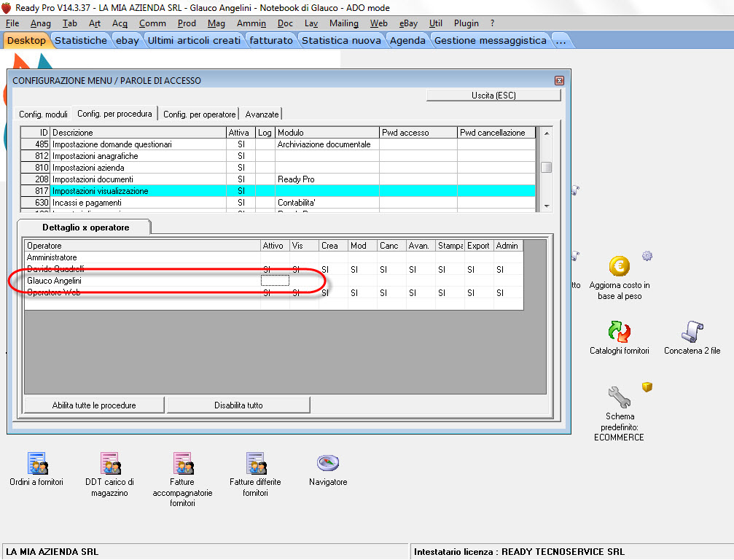Select Impostazioni visualizzazione row

point(278,191)
